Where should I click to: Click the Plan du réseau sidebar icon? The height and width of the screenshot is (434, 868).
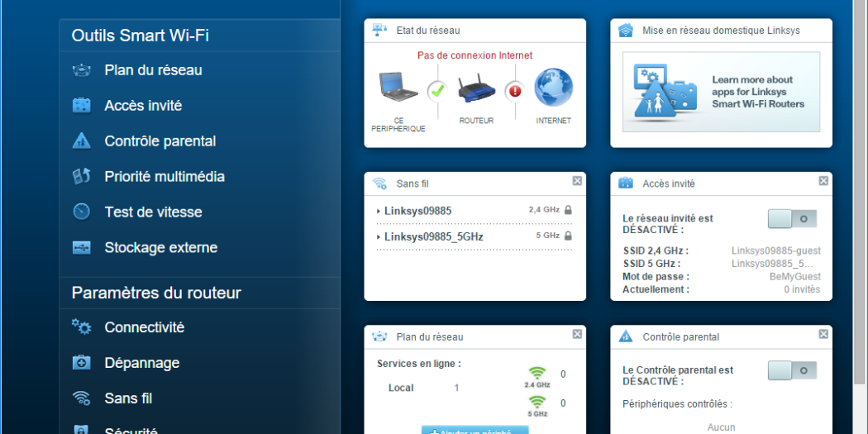click(x=81, y=70)
